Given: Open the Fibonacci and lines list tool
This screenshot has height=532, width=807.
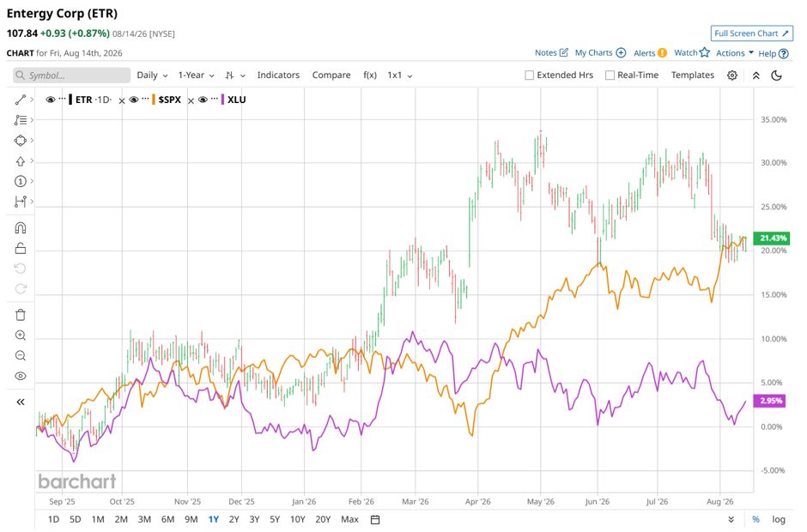Looking at the screenshot, I should 20,120.
